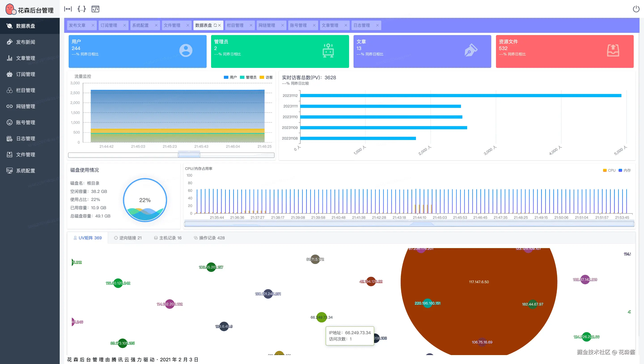644x364 pixels.
Task: Toggle 内存 legend item
Action: pos(625,170)
